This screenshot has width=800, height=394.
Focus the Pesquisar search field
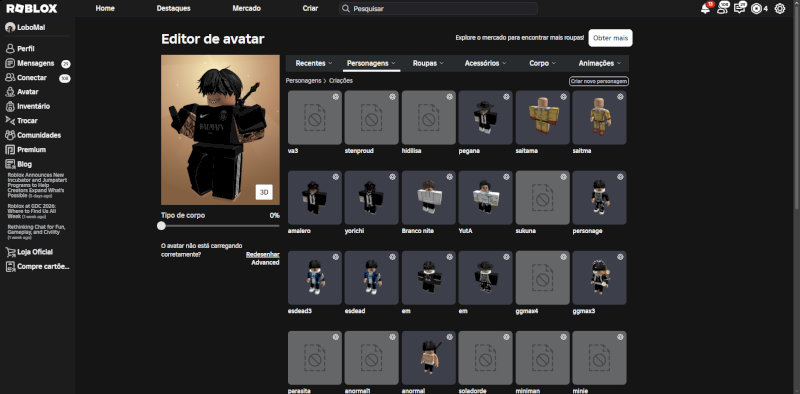point(438,9)
